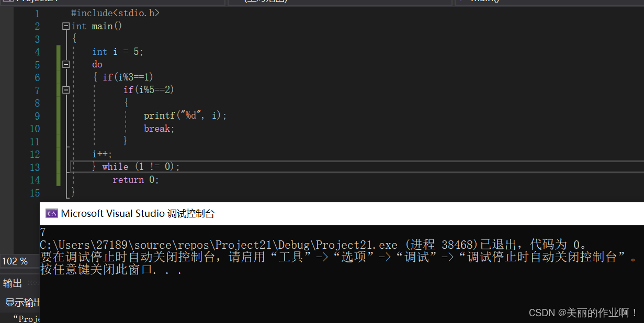The height and width of the screenshot is (323, 644).
Task: Click the closing brace on line 15
Action: (x=73, y=193)
